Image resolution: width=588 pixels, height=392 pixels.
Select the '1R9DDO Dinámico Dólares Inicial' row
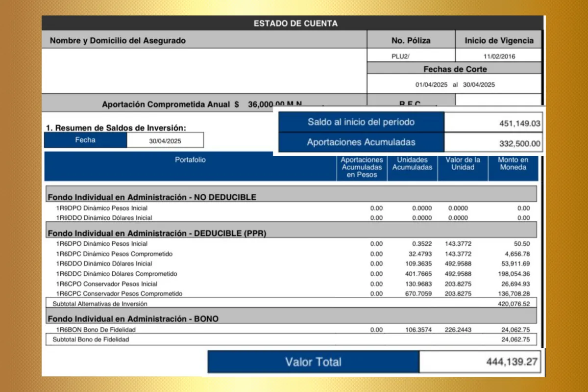coord(291,218)
